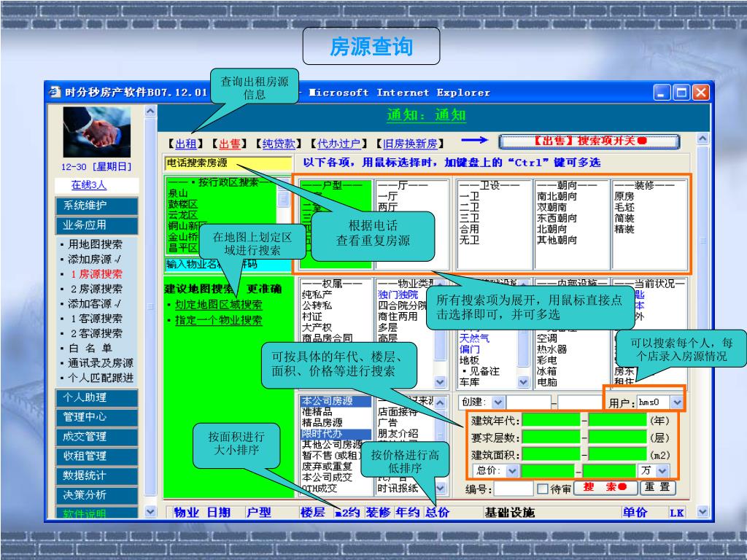Select 添加客源 in the sidebar
747x560 pixels.
[x=94, y=303]
